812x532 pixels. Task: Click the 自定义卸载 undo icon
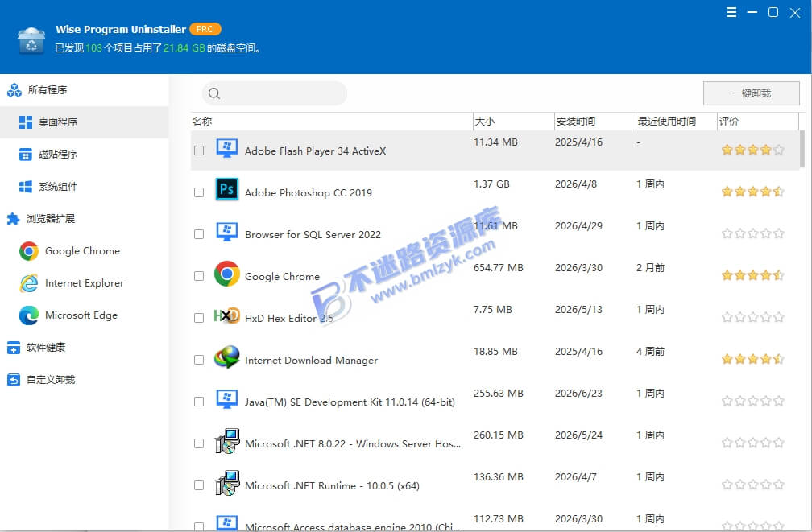click(x=14, y=380)
